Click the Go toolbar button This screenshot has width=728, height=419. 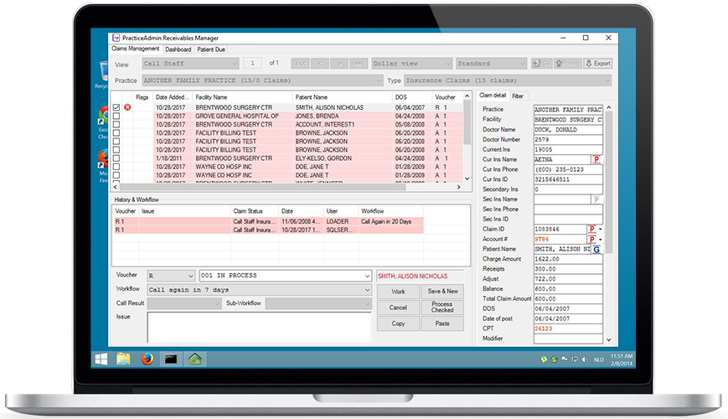point(541,63)
